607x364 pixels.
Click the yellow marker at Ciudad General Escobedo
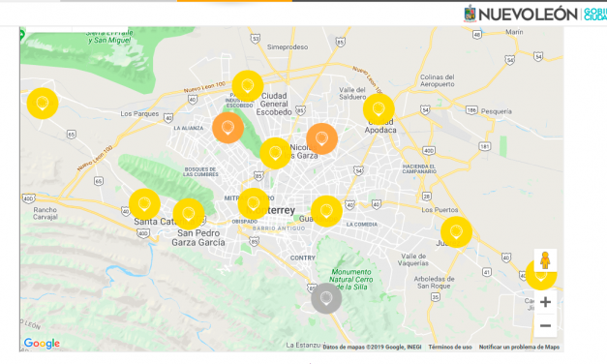pyautogui.click(x=248, y=86)
